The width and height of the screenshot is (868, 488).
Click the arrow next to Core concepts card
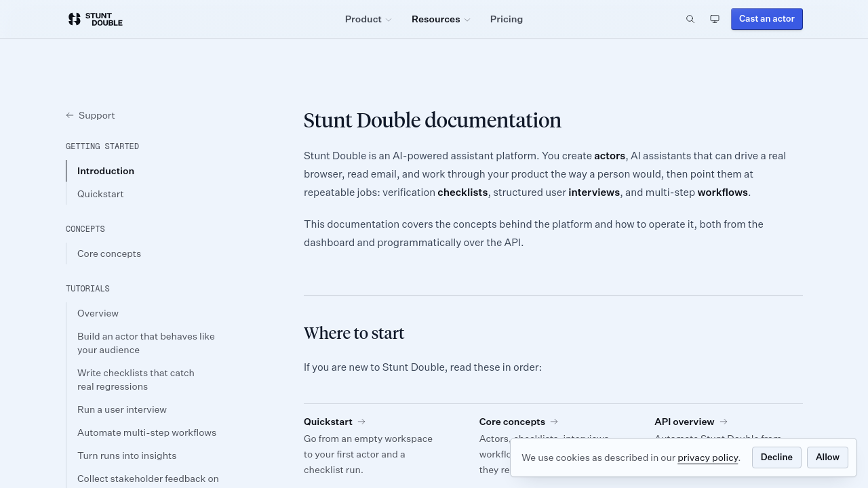pyautogui.click(x=554, y=422)
